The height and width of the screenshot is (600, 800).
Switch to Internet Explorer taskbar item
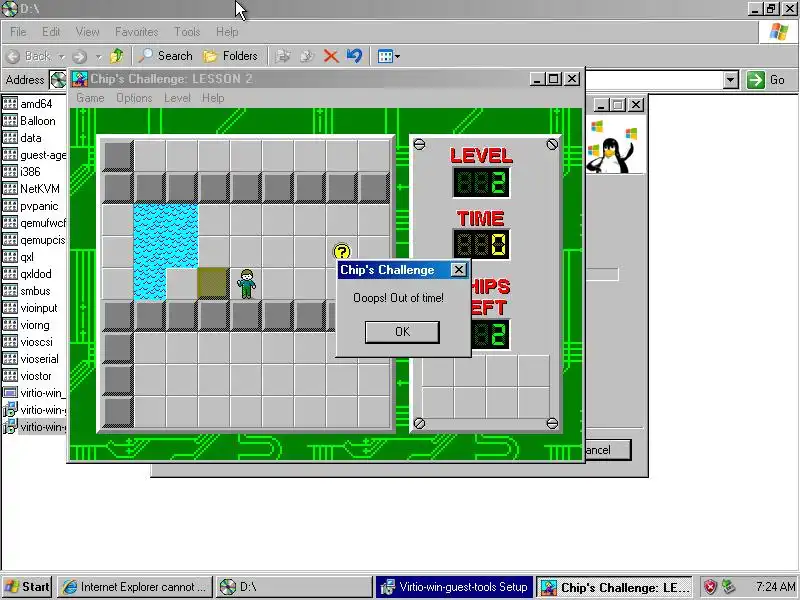point(135,587)
